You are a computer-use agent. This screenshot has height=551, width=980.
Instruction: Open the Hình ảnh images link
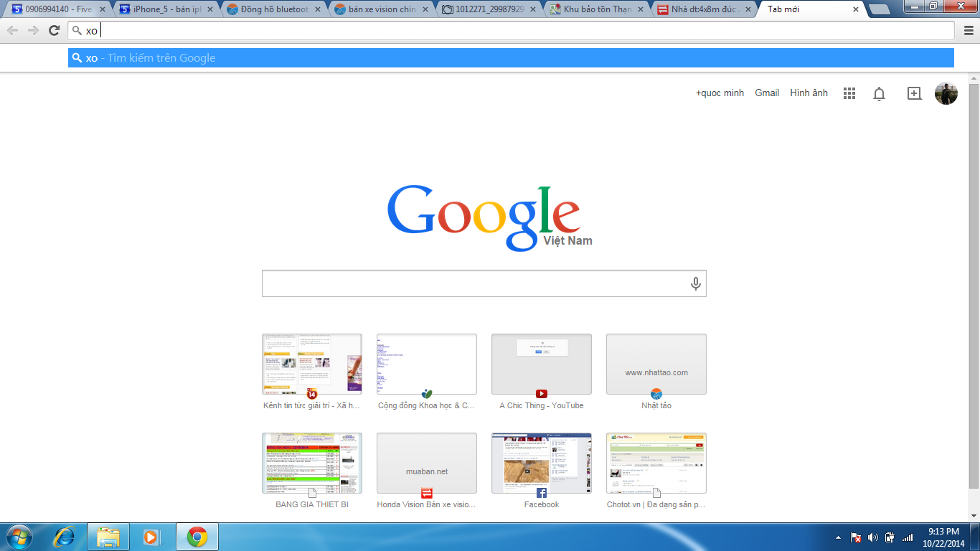pos(809,93)
